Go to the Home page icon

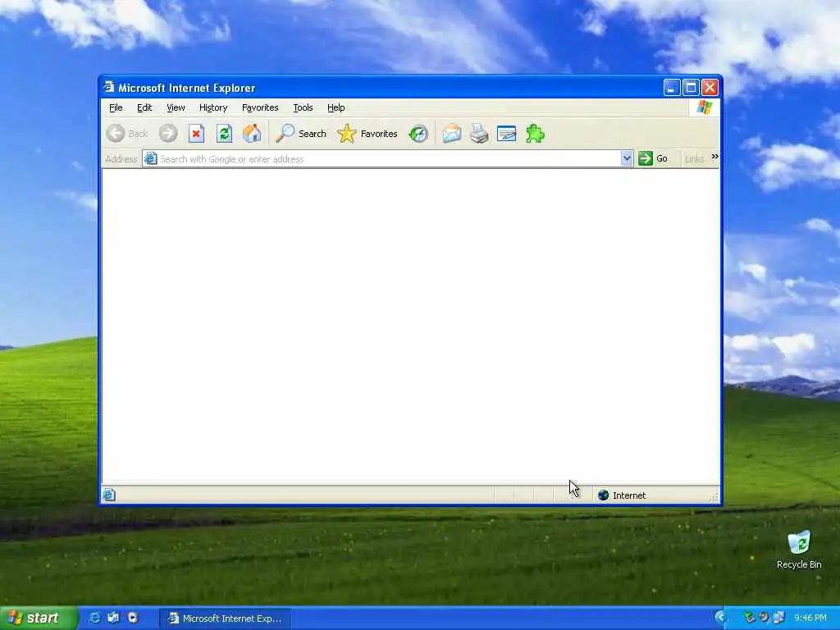252,134
